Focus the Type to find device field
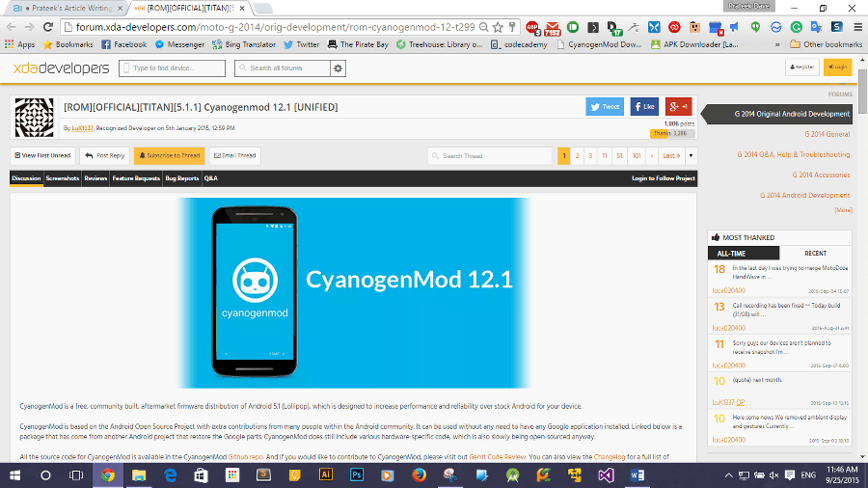Image resolution: width=868 pixels, height=488 pixels. (x=173, y=68)
